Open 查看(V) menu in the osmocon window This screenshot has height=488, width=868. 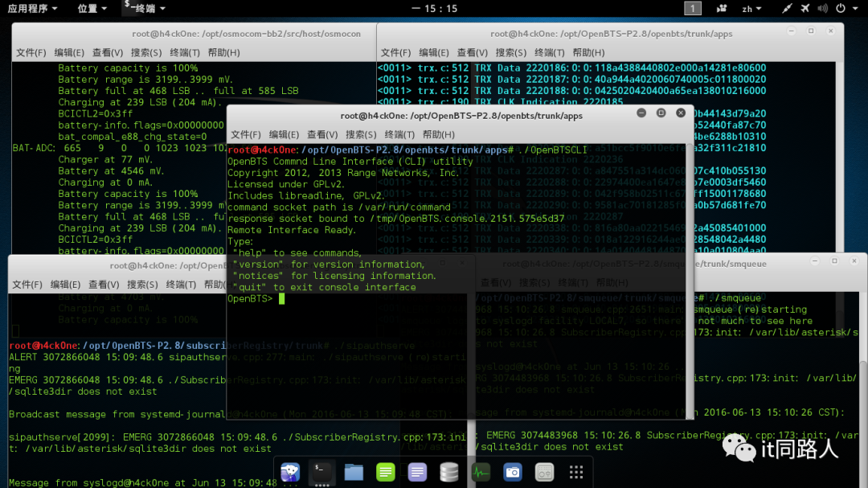click(108, 52)
